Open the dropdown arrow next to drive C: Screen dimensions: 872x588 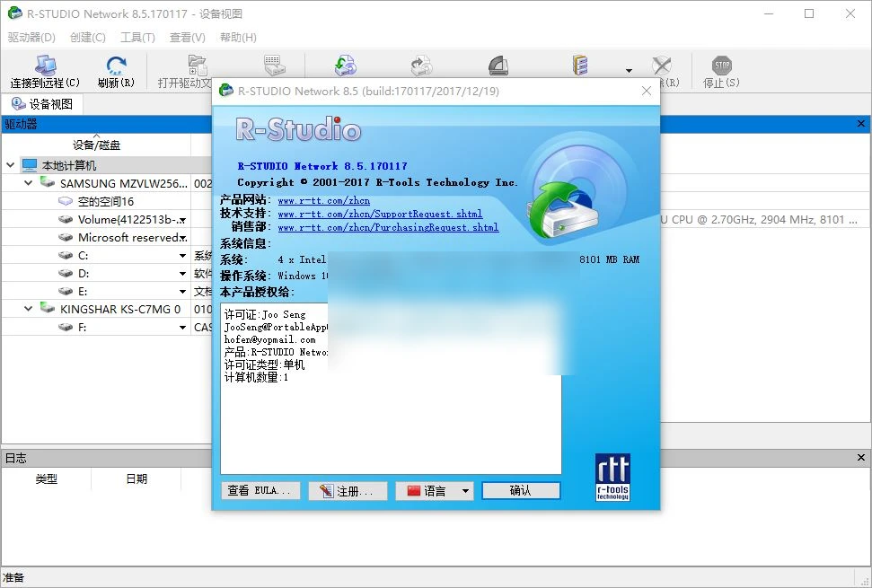click(181, 256)
